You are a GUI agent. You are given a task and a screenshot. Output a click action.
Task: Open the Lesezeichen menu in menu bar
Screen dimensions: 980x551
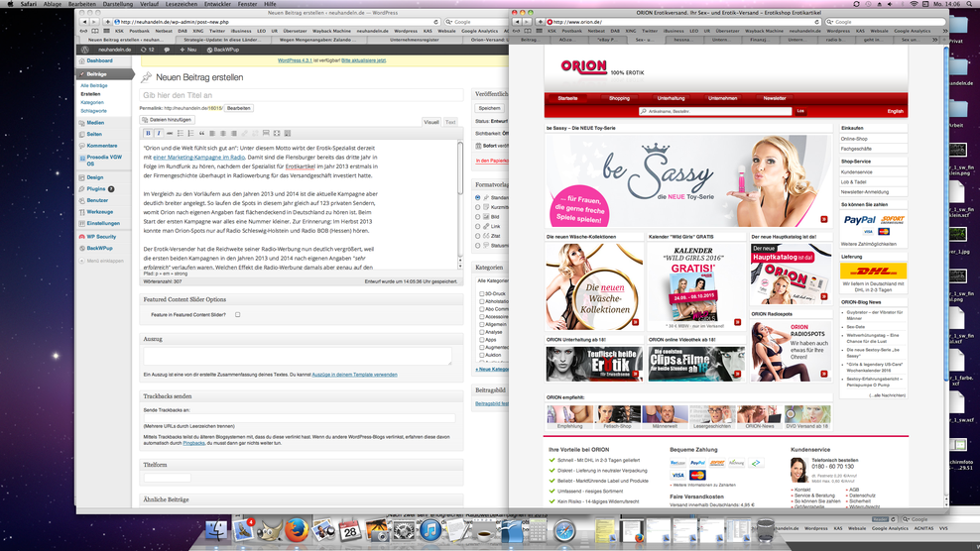click(x=182, y=4)
